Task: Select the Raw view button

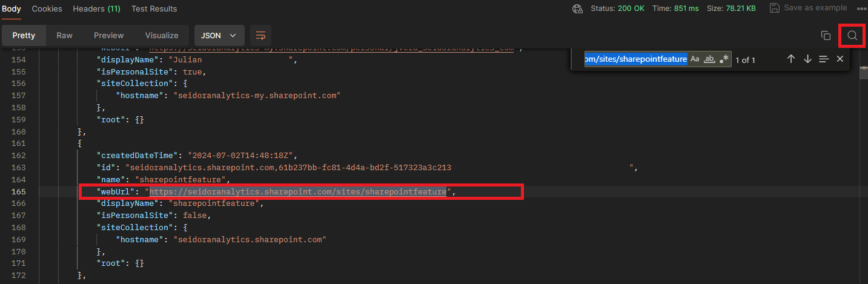Action: click(x=64, y=36)
